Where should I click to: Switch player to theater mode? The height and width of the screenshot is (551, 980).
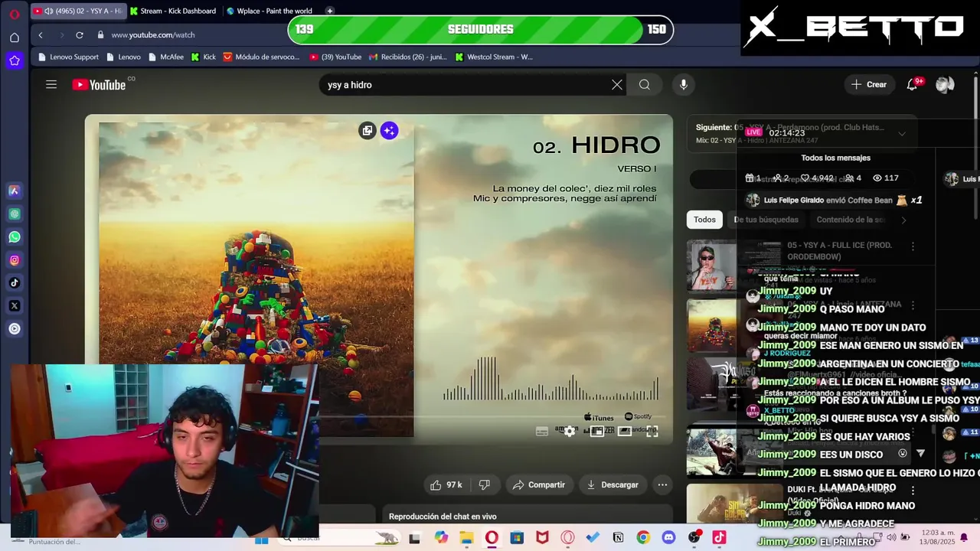(625, 432)
